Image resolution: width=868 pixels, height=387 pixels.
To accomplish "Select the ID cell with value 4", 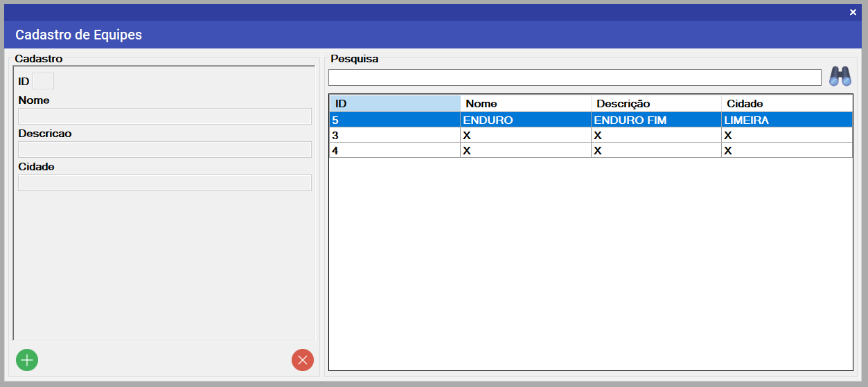I will 394,150.
